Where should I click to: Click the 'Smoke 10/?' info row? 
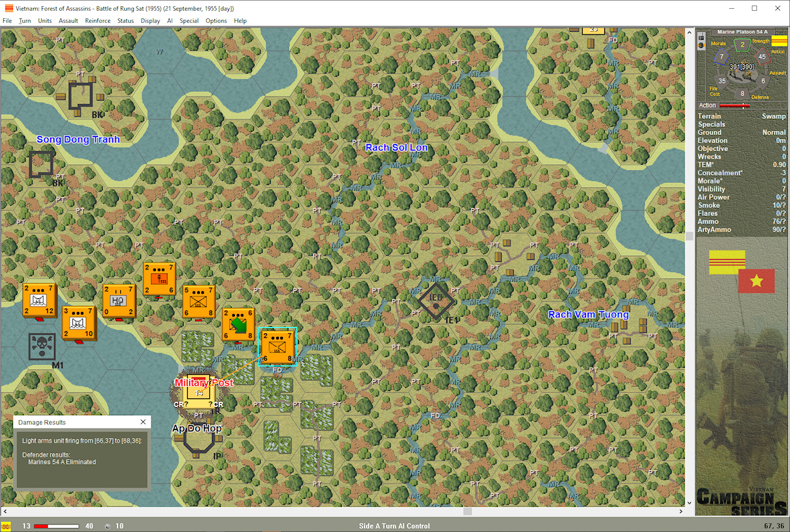pyautogui.click(x=741, y=205)
